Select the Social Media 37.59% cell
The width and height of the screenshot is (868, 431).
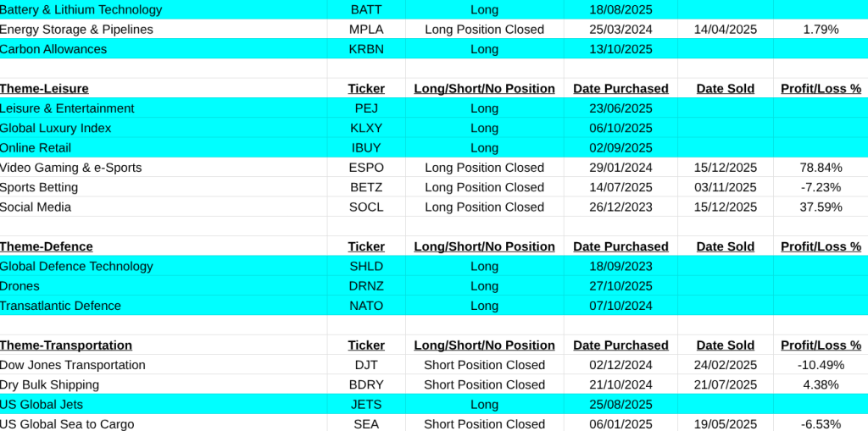coord(821,207)
